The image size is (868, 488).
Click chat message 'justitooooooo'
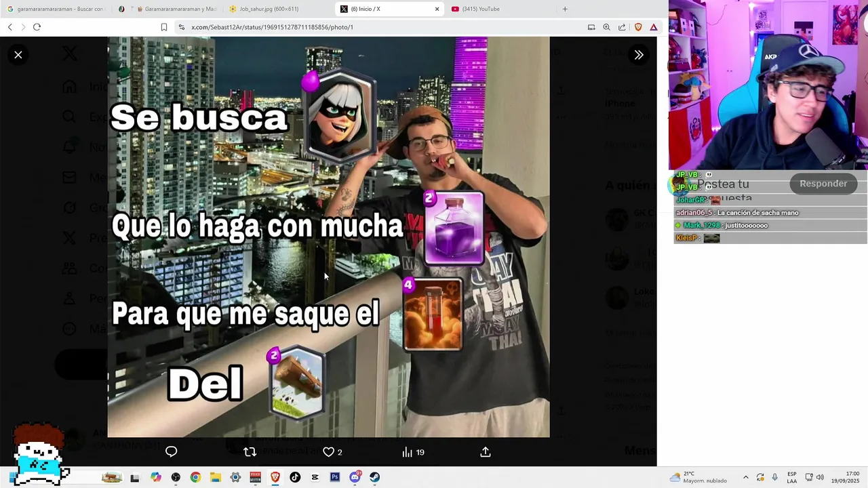(746, 225)
